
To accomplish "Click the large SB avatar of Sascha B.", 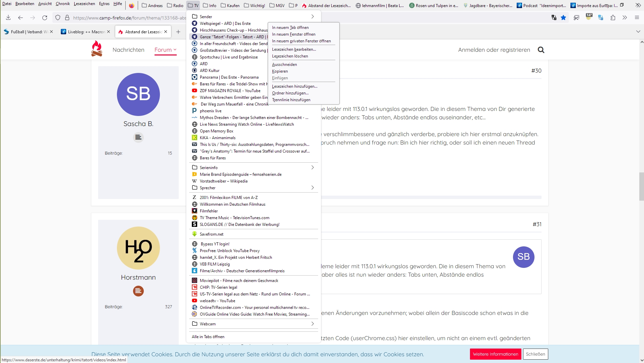I will 138,94.
